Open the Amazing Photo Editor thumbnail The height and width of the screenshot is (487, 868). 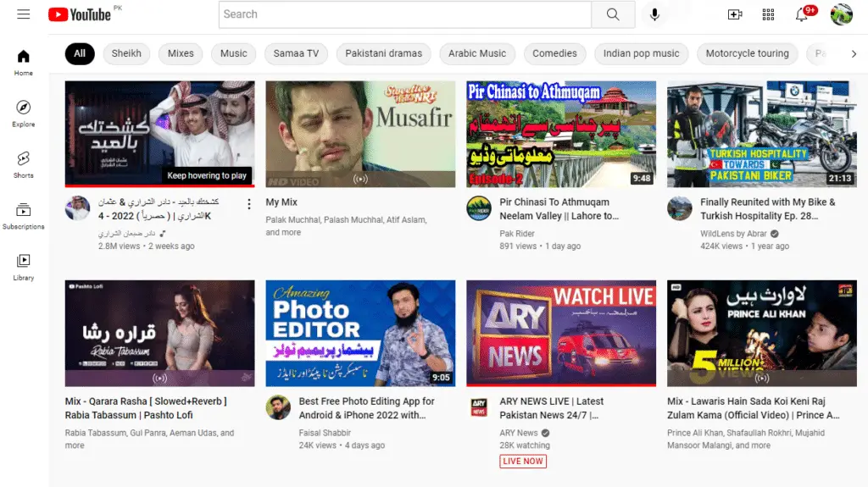coord(360,333)
